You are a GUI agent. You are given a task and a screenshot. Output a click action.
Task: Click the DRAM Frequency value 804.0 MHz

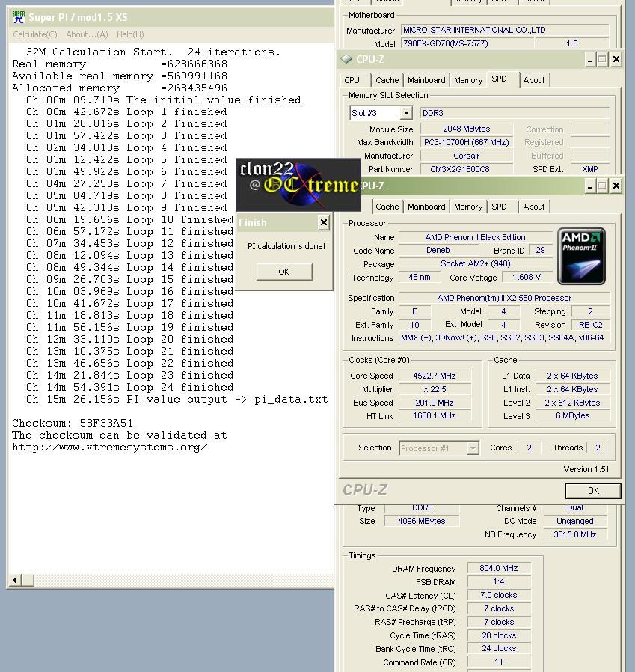pos(499,568)
